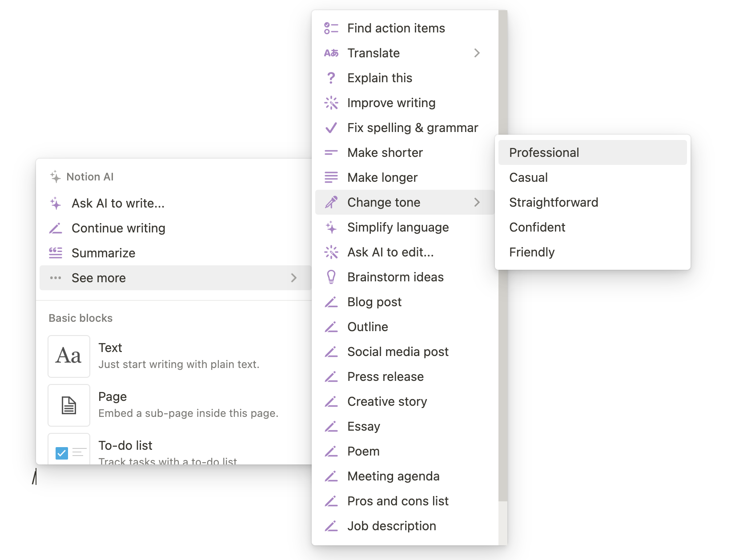Image resolution: width=739 pixels, height=560 pixels.
Task: Click the Explain this question mark icon
Action: [x=331, y=78]
